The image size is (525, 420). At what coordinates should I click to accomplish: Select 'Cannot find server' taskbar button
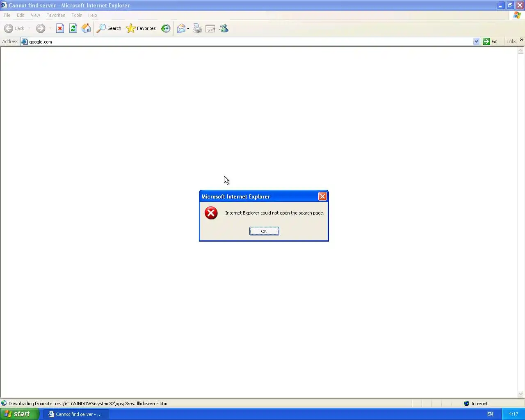76,414
